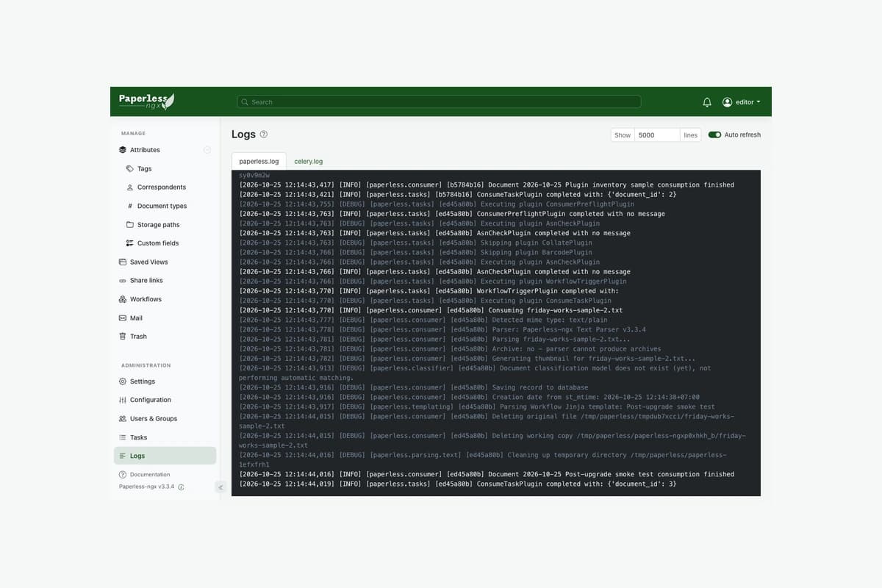
Task: Click the 'Detected mime type: text/plain' log line
Action: [423, 320]
